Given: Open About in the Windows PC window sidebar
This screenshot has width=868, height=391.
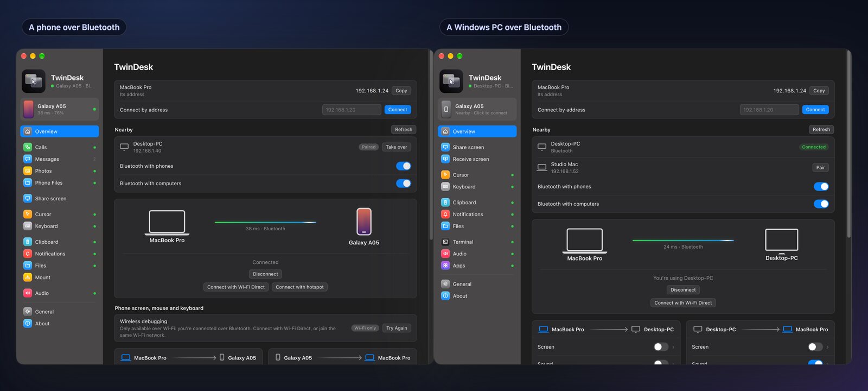Looking at the screenshot, I should pyautogui.click(x=477, y=296).
